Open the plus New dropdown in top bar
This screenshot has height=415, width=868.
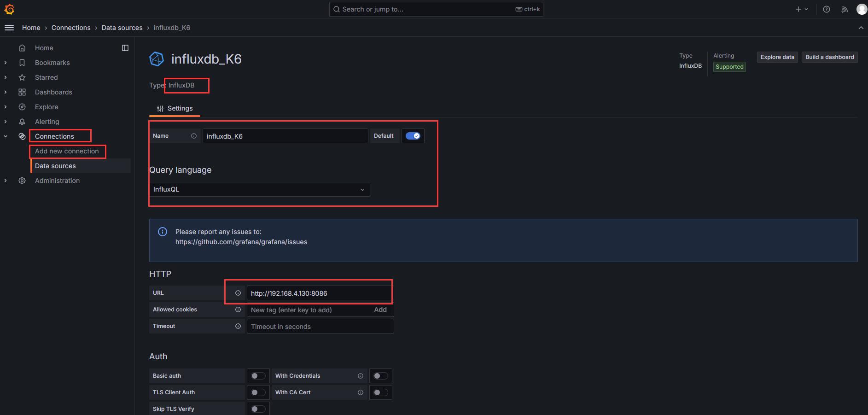point(802,9)
